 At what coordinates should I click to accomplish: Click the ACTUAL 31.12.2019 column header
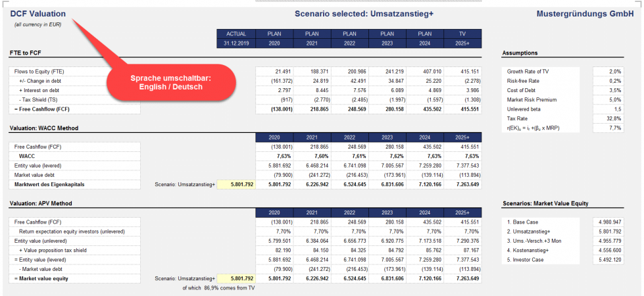coord(235,38)
